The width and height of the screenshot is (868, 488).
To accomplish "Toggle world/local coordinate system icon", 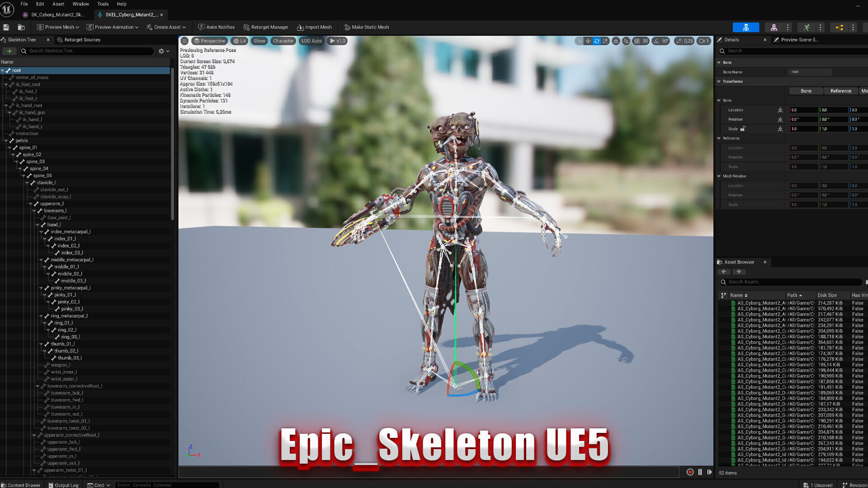I will (616, 41).
